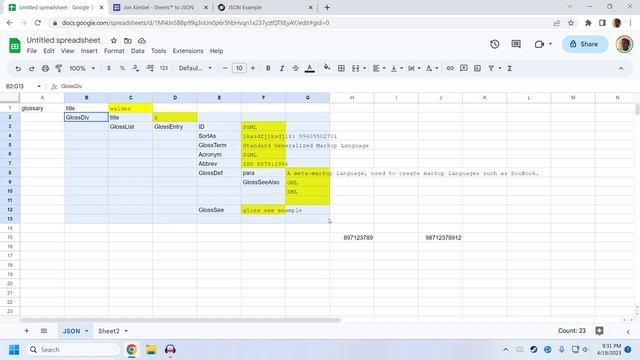Add a new sheet
This screenshot has height=360, width=640.
[x=27, y=331]
